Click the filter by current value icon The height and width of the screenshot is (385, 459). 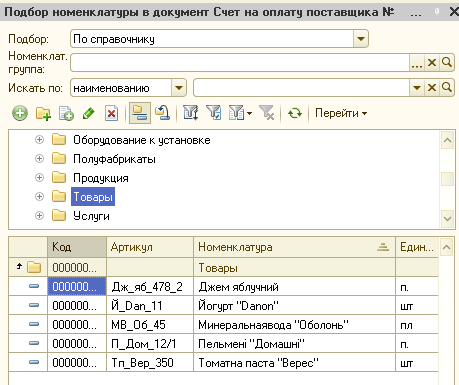(214, 113)
